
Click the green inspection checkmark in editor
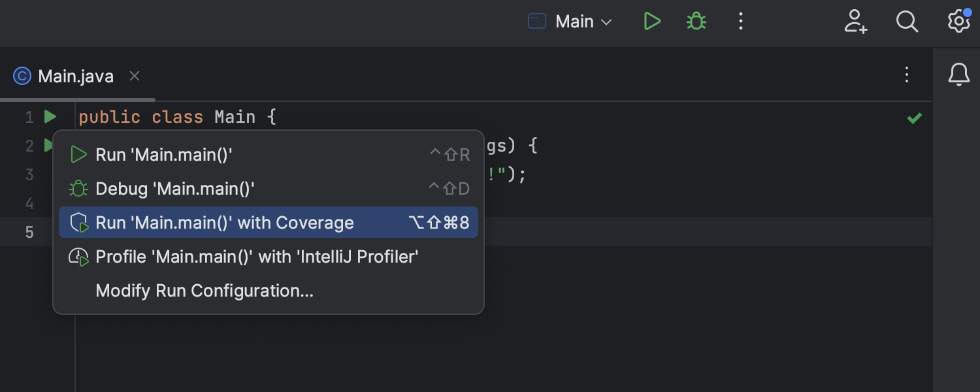(915, 118)
